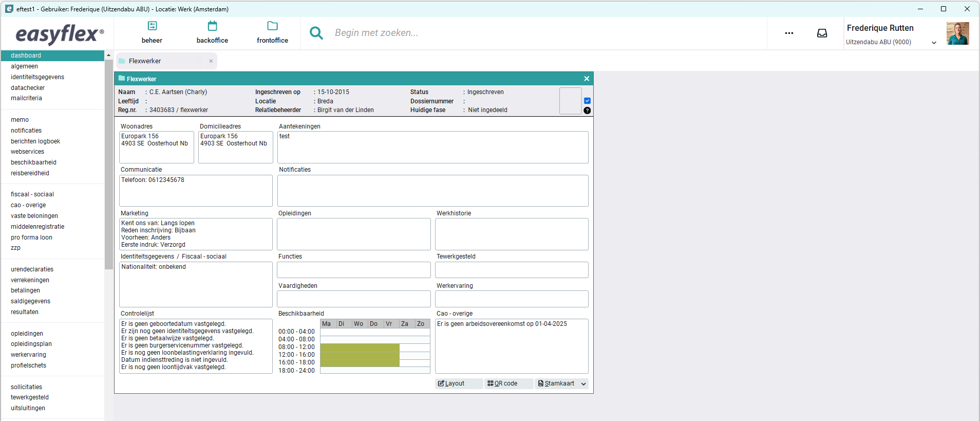Click the green Monday 08:00-12:00 availability block
Image resolution: width=980 pixels, height=421 pixels.
pos(328,347)
